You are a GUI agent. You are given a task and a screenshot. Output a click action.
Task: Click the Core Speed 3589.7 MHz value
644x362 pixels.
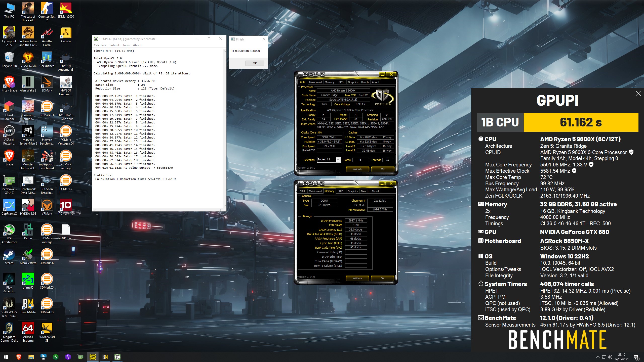[x=329, y=137]
